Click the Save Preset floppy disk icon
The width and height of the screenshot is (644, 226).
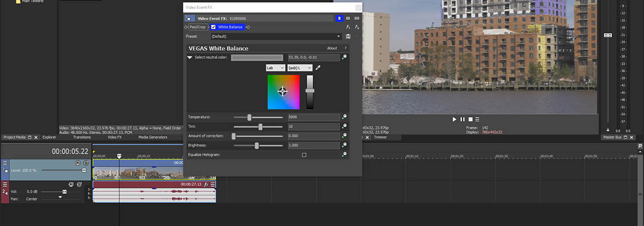tap(348, 36)
